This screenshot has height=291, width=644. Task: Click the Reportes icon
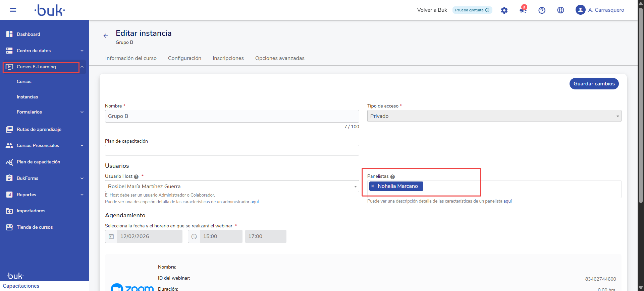click(9, 195)
